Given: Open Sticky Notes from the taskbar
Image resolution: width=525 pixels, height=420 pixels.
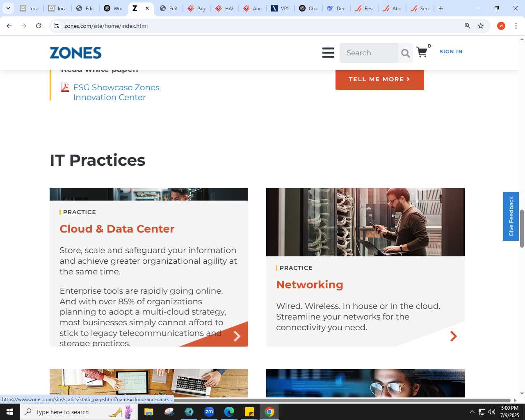Looking at the screenshot, I should pos(249,412).
